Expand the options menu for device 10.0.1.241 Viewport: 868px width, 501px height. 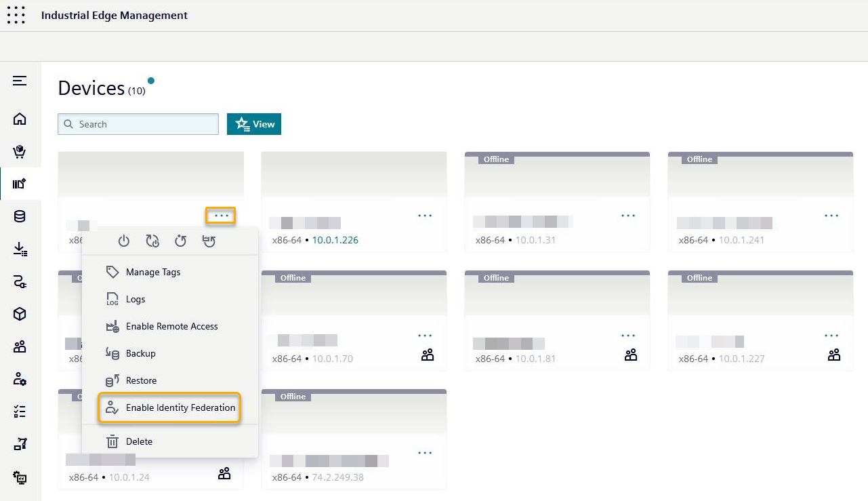[x=831, y=216]
